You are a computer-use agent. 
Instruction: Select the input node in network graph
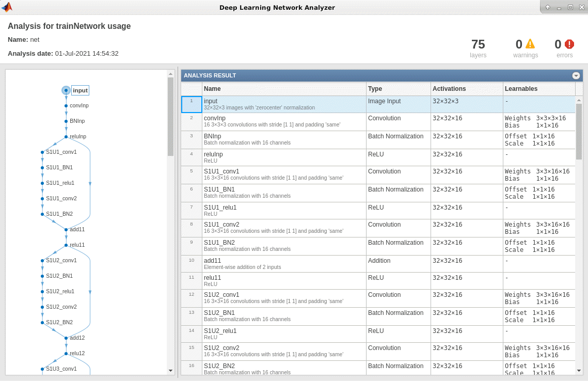(66, 90)
